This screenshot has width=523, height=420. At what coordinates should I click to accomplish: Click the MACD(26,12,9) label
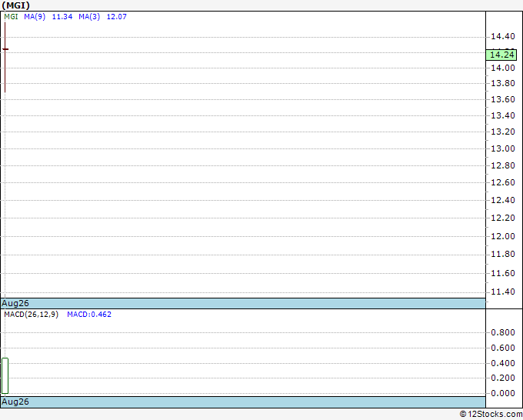(x=32, y=315)
